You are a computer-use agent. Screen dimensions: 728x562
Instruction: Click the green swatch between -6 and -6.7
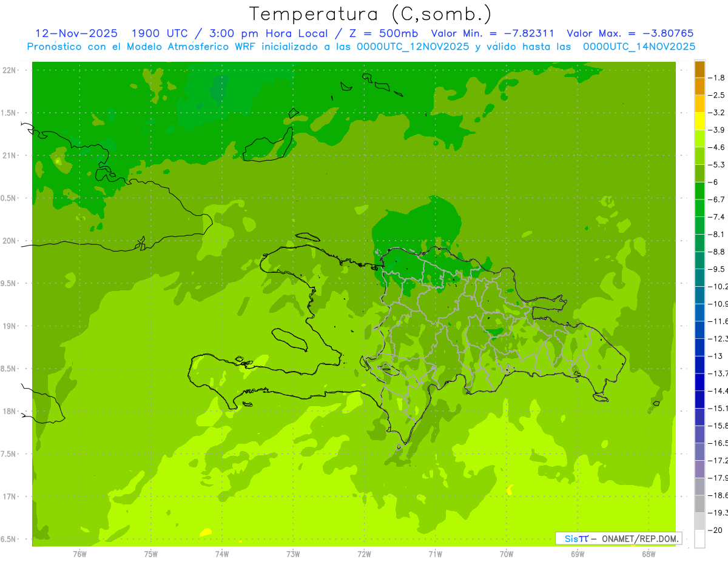click(699, 191)
